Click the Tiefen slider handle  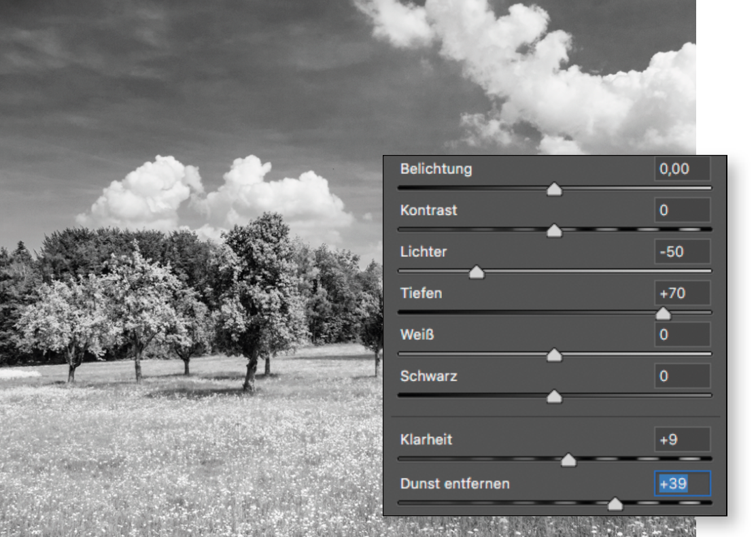pyautogui.click(x=663, y=314)
